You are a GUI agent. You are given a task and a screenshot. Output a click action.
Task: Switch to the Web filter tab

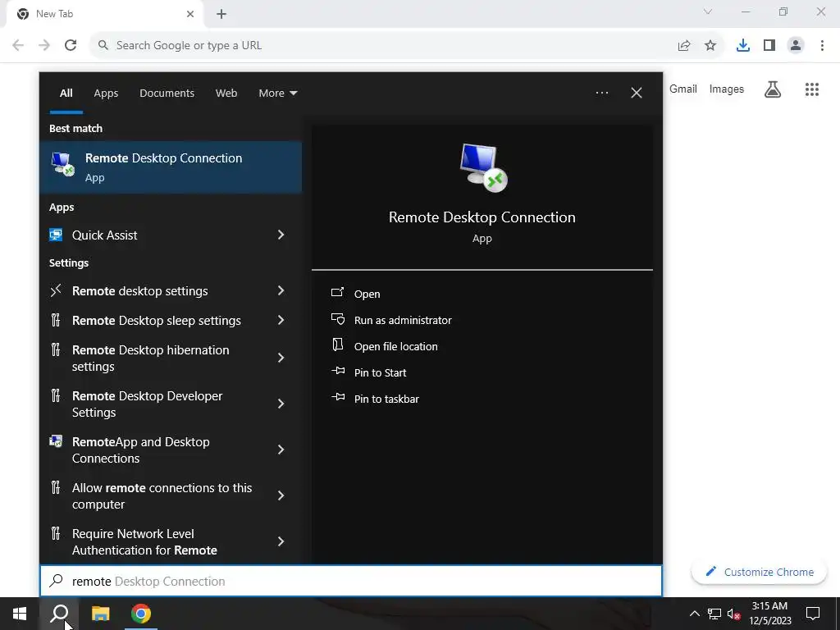point(226,93)
